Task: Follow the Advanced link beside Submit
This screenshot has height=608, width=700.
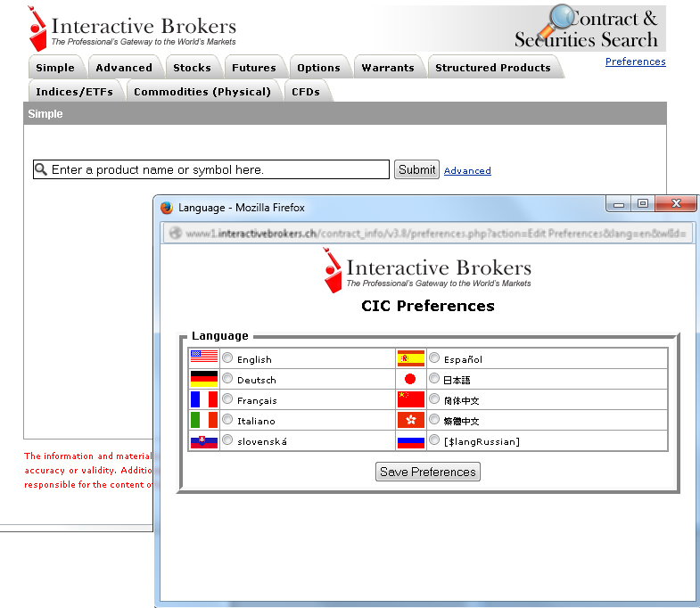Action: [x=467, y=170]
